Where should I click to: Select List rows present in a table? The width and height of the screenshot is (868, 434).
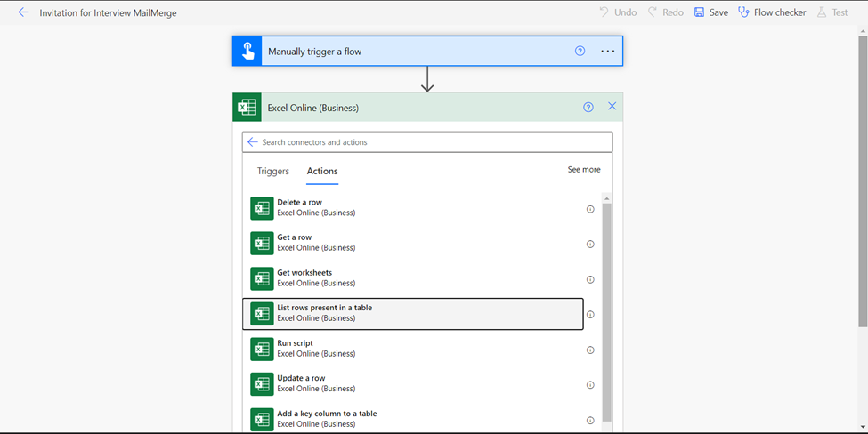click(x=413, y=314)
